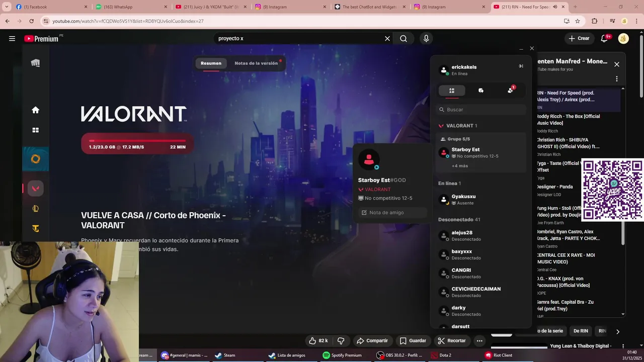Viewport: 644px width, 362px height.
Task: Select the De RIN filter chip
Action: point(581,331)
